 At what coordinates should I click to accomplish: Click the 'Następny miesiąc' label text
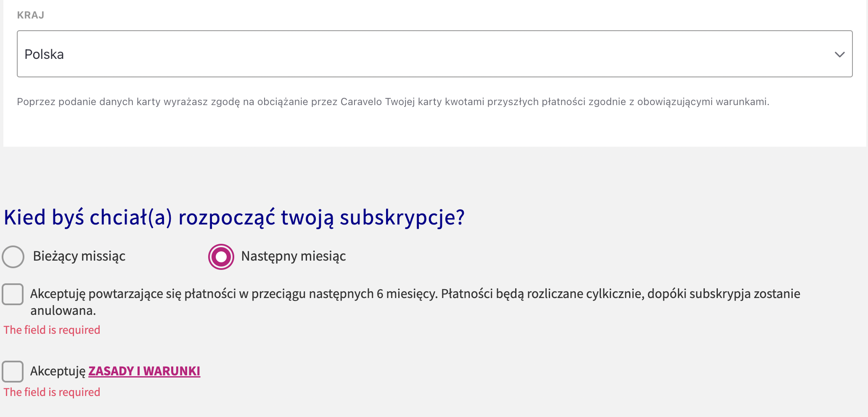coord(294,256)
